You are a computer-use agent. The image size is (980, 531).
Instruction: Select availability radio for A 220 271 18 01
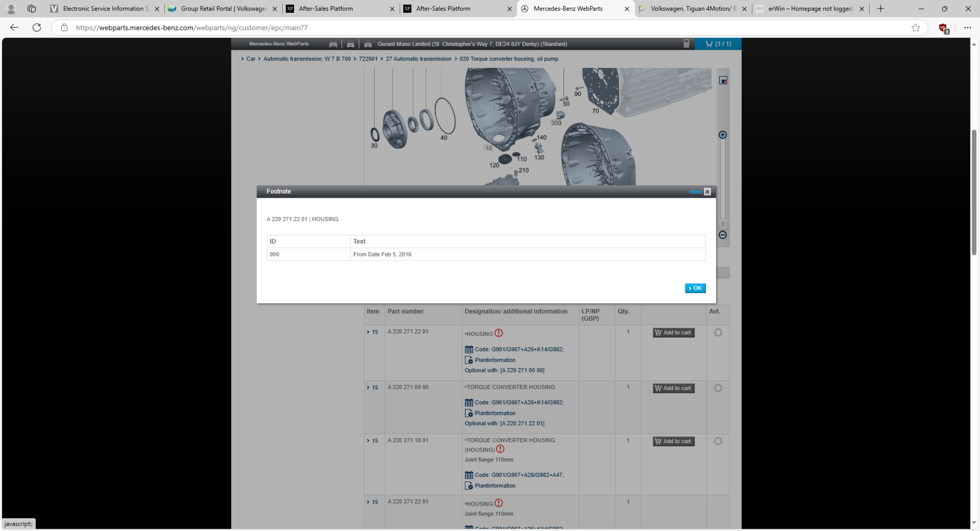718,441
